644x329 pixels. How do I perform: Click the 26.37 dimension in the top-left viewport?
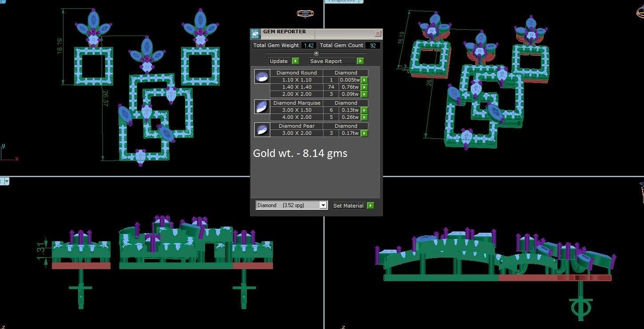pyautogui.click(x=106, y=98)
